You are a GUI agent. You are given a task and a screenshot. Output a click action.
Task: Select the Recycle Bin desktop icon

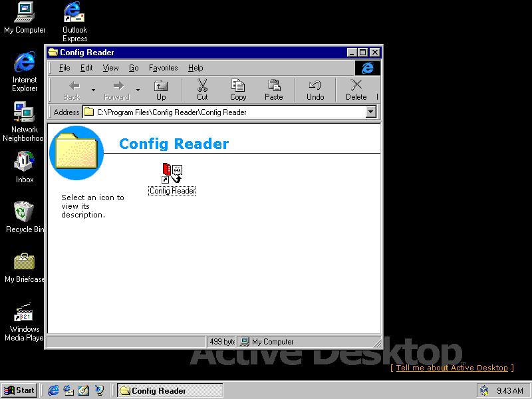point(25,217)
